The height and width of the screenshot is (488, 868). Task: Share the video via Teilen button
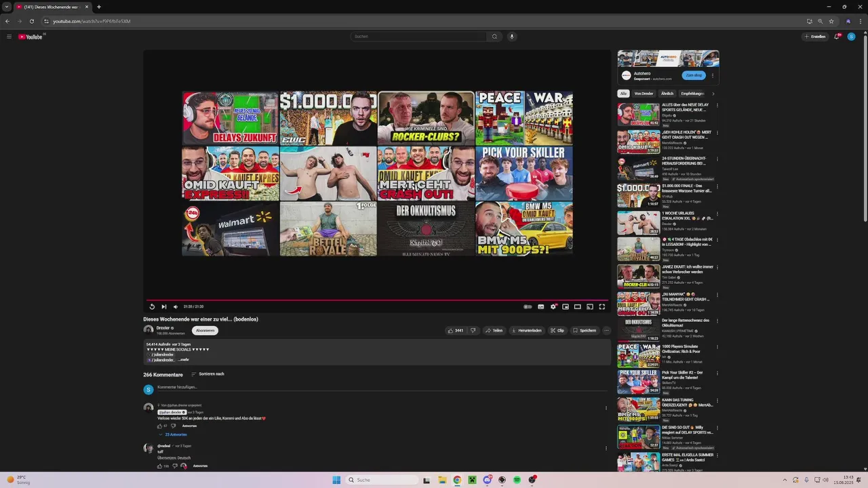point(494,330)
